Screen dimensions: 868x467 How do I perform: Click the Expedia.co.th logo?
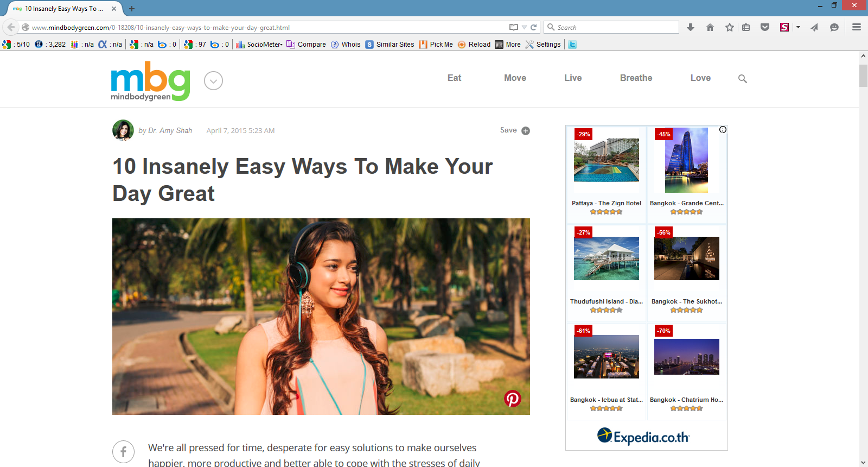643,436
